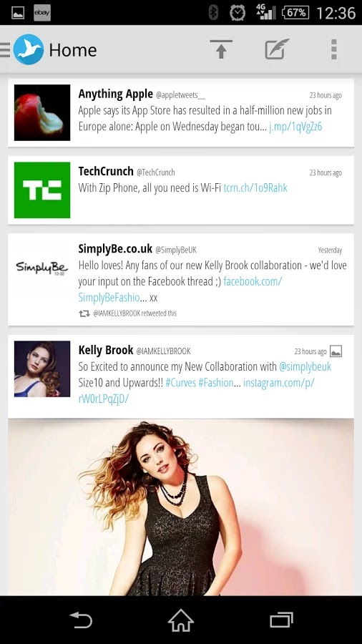Open the tcrn.ch/1o9Rahk link

pyautogui.click(x=255, y=188)
